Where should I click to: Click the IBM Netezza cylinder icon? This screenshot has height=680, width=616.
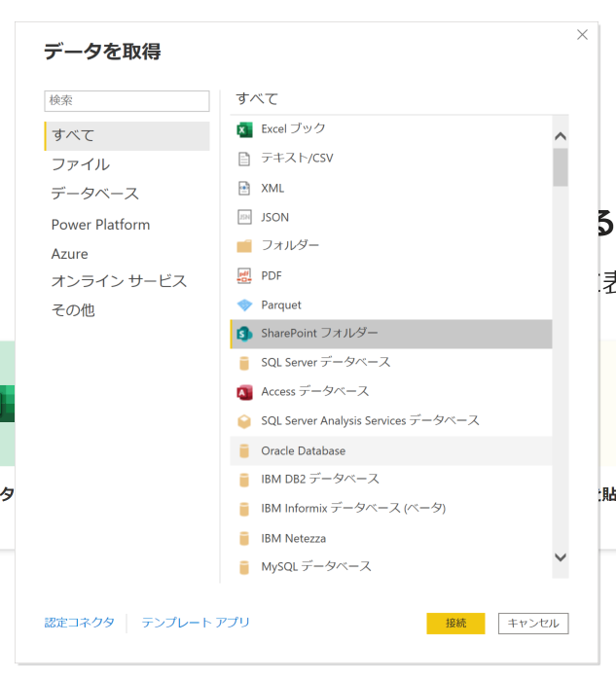click(x=244, y=538)
